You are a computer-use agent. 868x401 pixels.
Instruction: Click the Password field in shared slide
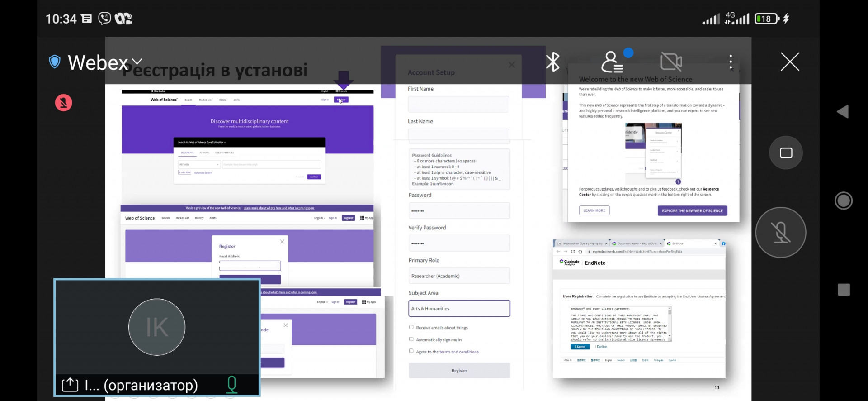pos(459,211)
